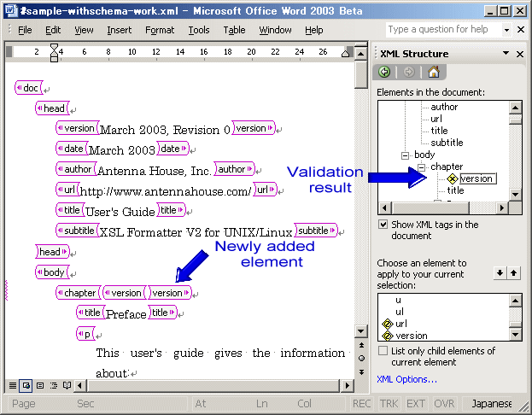The height and width of the screenshot is (415, 532).
Task: Open the help question box dropdown arrow
Action: 506,30
